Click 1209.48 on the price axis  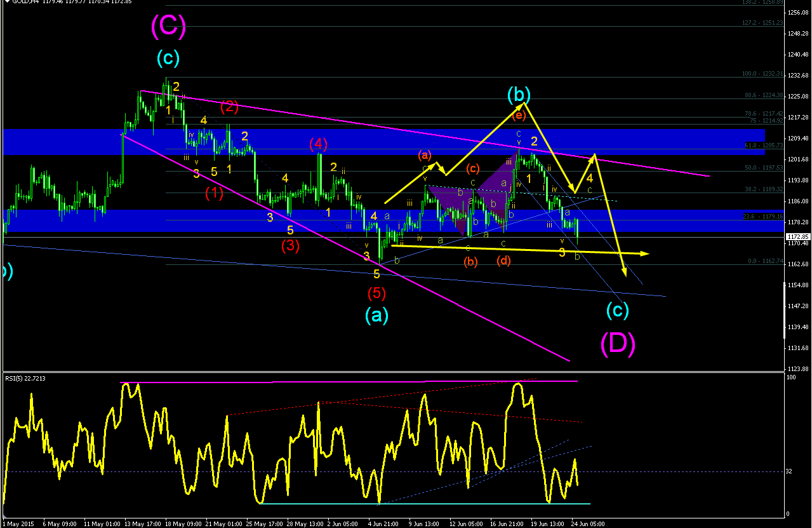point(798,139)
